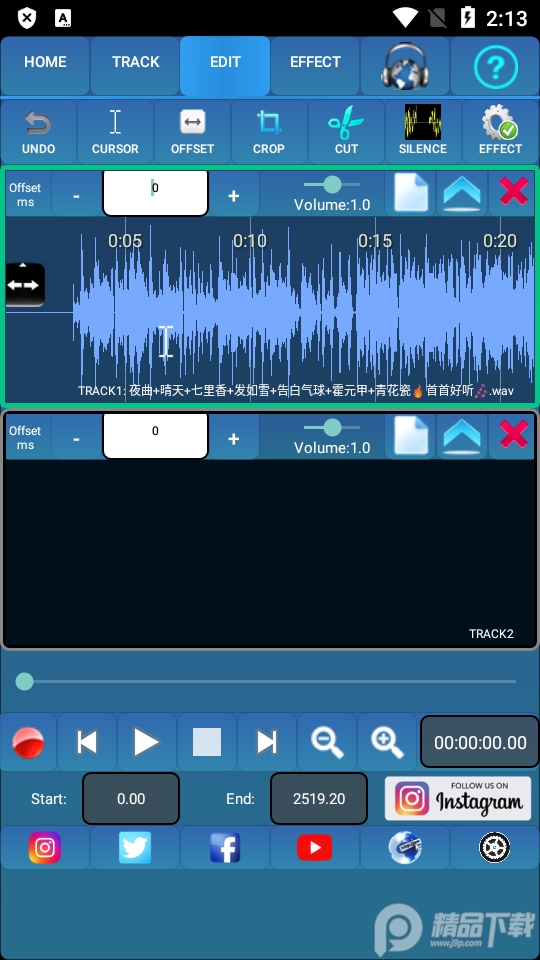Open website globe icon in bottom bar

pos(405,847)
